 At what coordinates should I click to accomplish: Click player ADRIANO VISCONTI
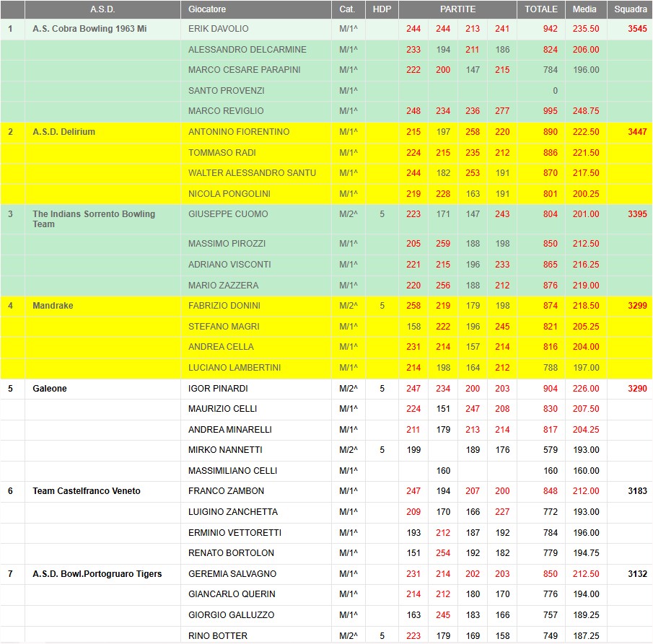(x=229, y=265)
